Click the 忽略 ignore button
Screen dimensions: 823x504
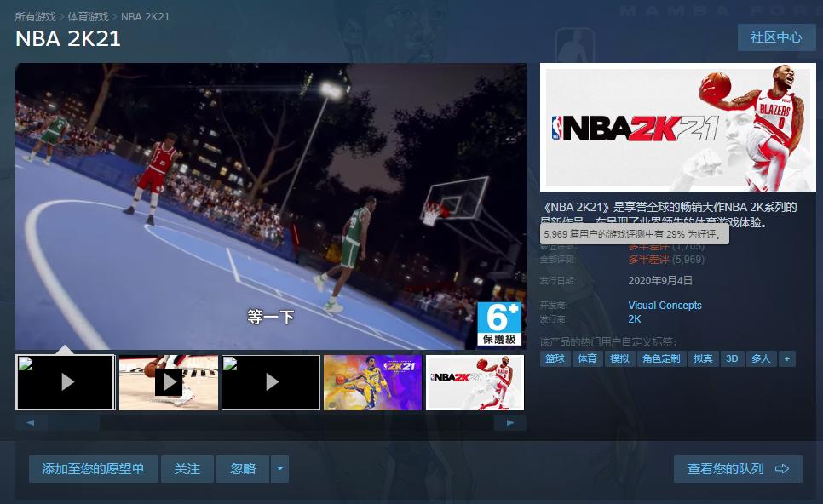(x=243, y=469)
